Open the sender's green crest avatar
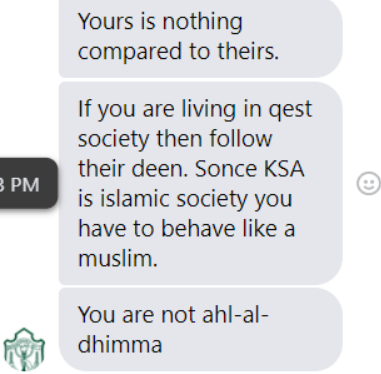 tap(24, 349)
